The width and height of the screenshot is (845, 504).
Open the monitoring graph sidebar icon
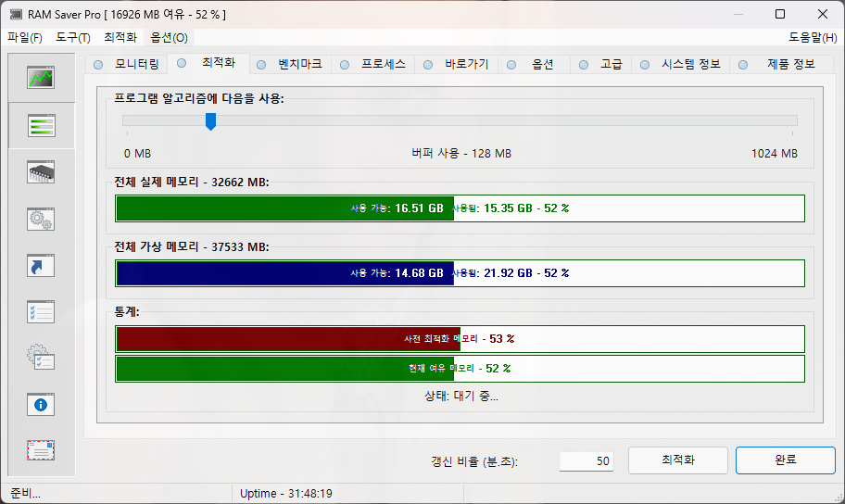pos(41,78)
